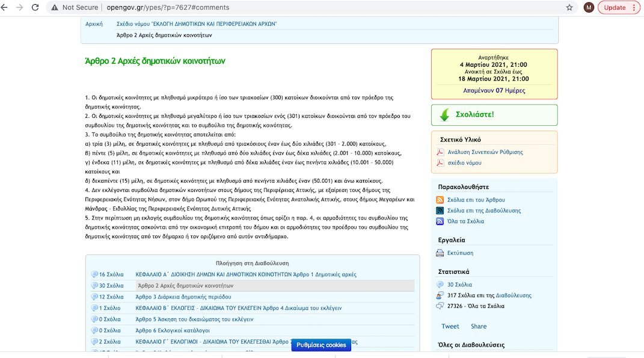Click the Απομένουν 07 Ημέρες remaining days text

coord(494,90)
